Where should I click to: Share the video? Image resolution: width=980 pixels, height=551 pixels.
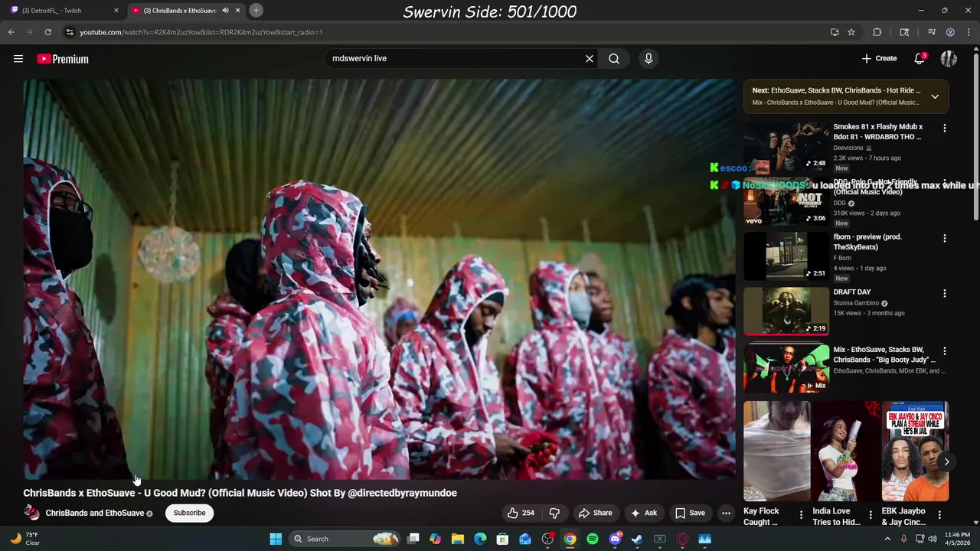tap(595, 513)
